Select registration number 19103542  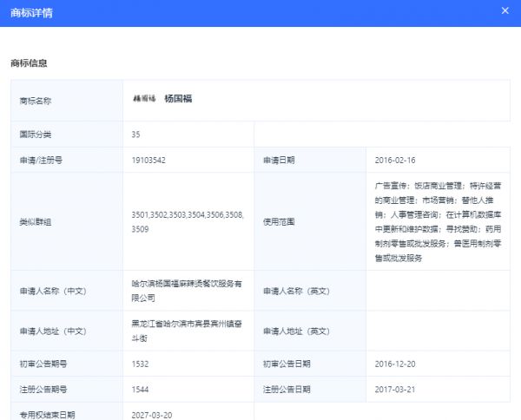148,160
